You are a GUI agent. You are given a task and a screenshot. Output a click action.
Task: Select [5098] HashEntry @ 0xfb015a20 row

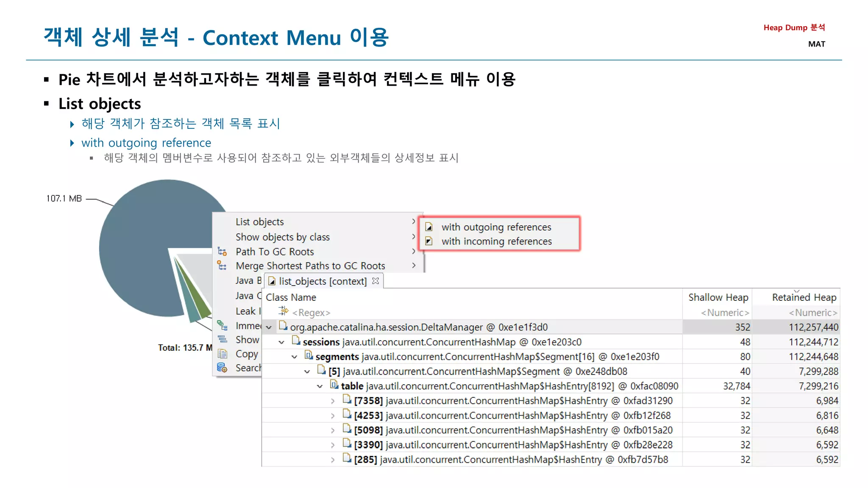click(x=513, y=430)
